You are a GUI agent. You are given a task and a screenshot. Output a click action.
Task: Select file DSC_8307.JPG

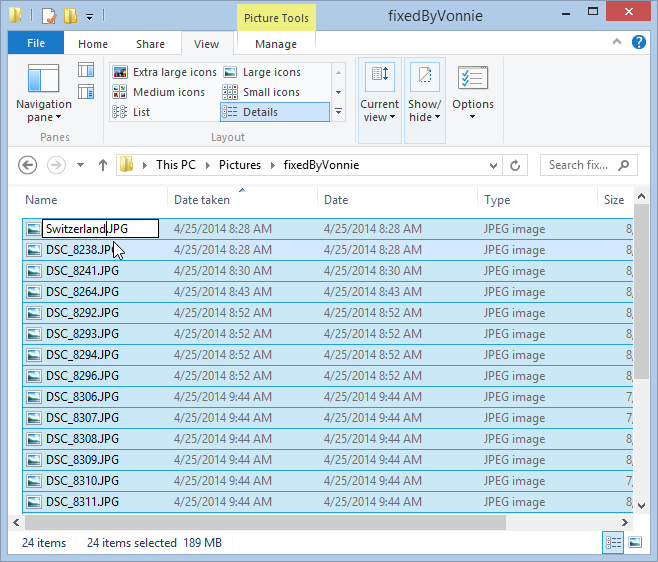(x=328, y=418)
